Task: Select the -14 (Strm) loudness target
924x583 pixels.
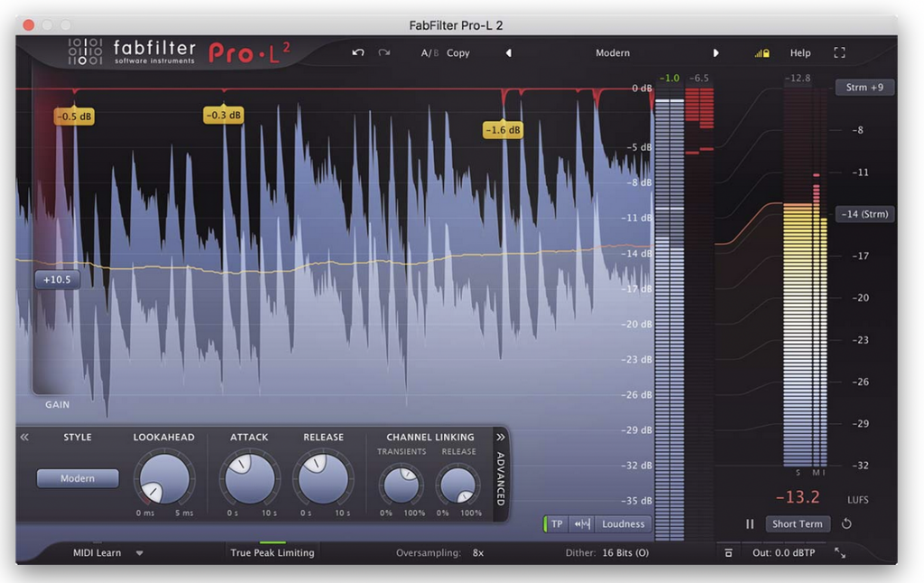Action: click(864, 214)
